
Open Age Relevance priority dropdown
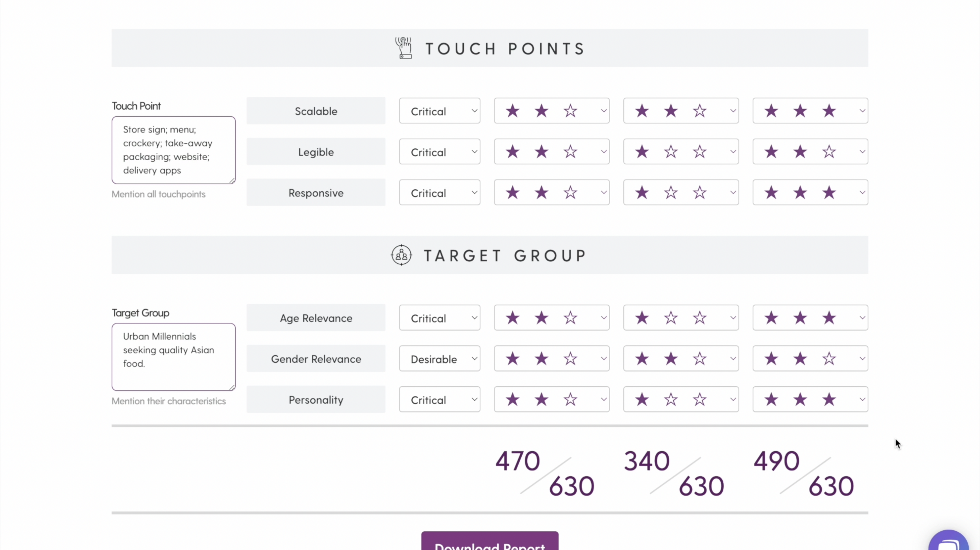[439, 318]
